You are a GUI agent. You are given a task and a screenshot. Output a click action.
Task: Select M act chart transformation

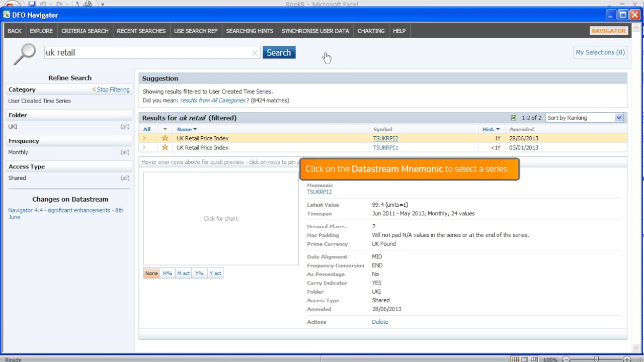pyautogui.click(x=183, y=274)
